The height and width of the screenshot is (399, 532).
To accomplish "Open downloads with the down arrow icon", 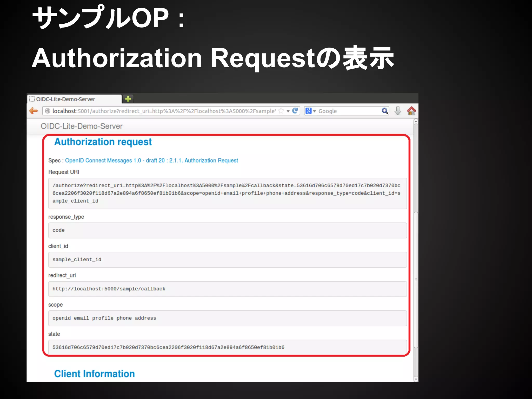I will 398,111.
